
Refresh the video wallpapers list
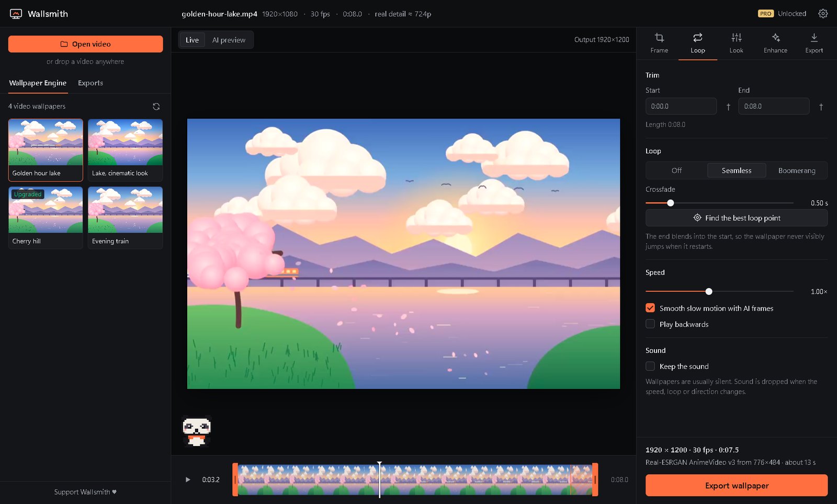[156, 106]
